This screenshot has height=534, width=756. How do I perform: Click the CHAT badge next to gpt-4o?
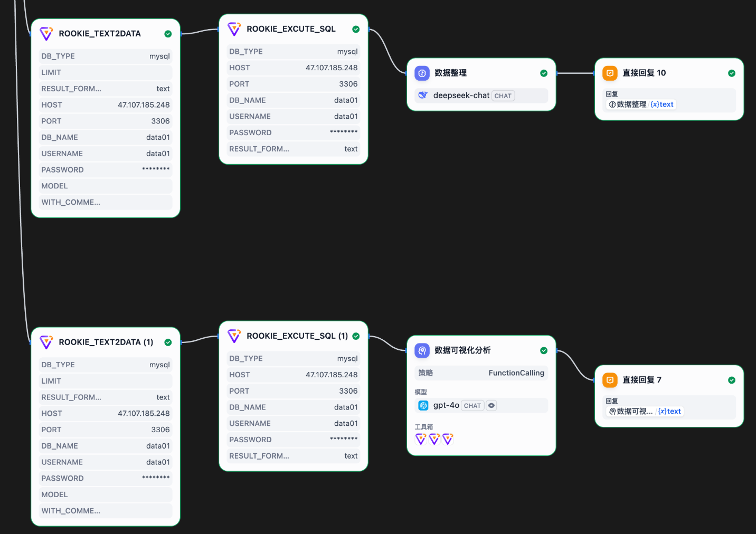pyautogui.click(x=472, y=406)
